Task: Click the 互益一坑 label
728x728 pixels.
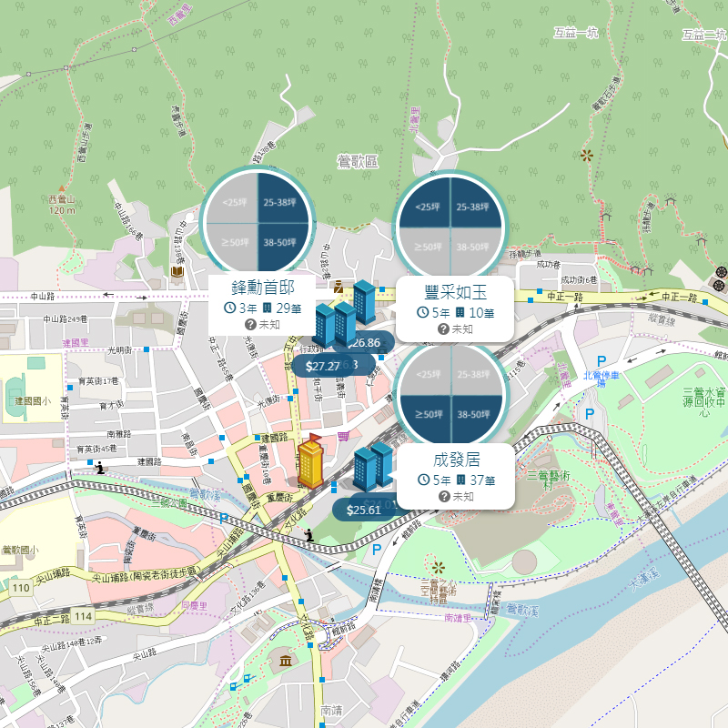Action: (576, 33)
